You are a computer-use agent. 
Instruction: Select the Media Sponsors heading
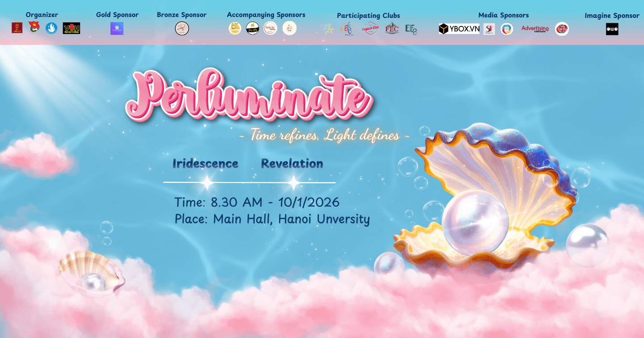504,15
